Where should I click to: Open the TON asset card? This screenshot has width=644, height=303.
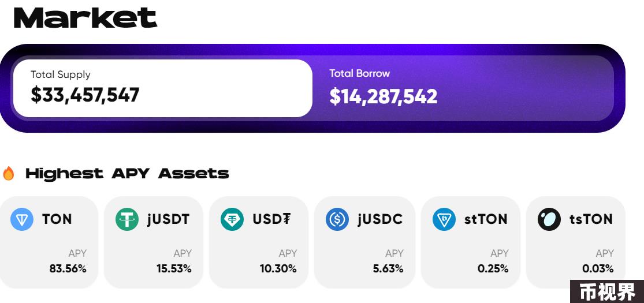[x=48, y=242]
